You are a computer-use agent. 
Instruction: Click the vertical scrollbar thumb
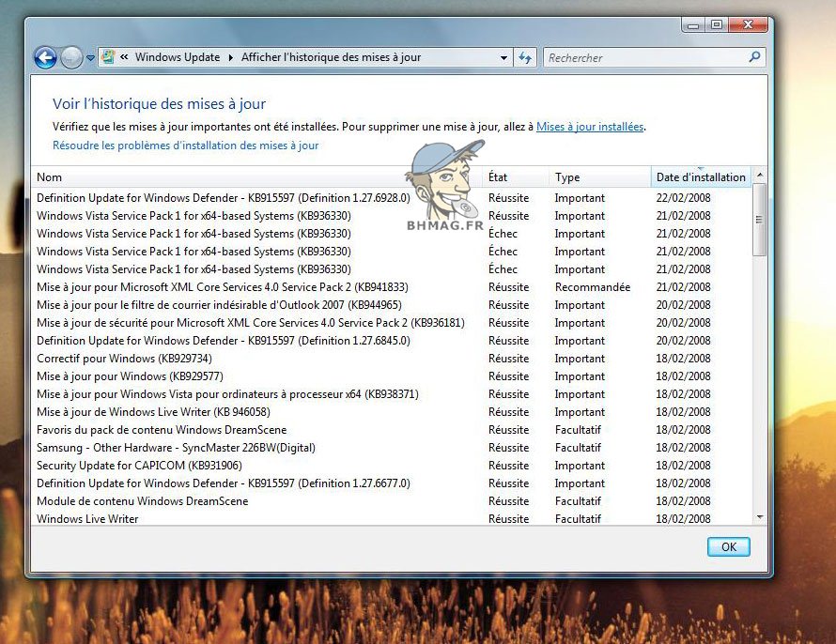pyautogui.click(x=760, y=220)
